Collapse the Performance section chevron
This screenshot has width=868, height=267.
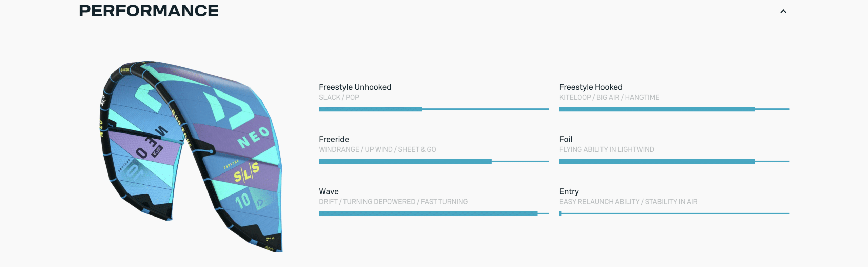(x=783, y=12)
